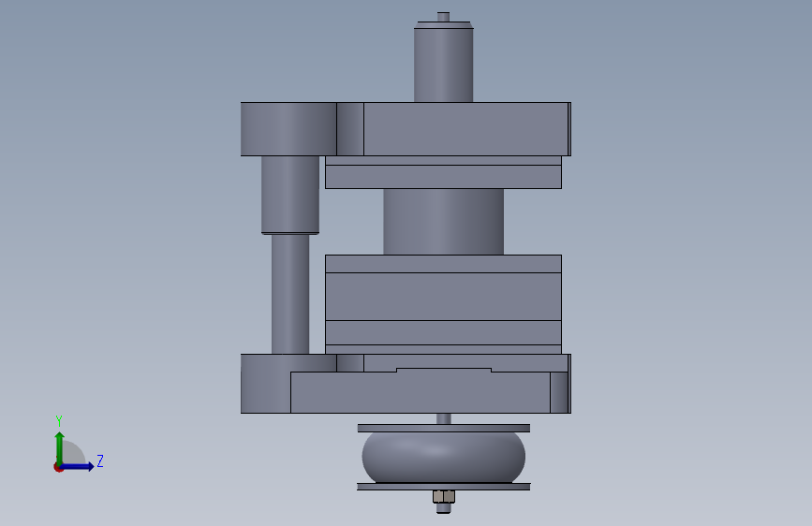This screenshot has width=812, height=526.
Task: Select the rounded left boss of the bottom base
Action: (265, 384)
